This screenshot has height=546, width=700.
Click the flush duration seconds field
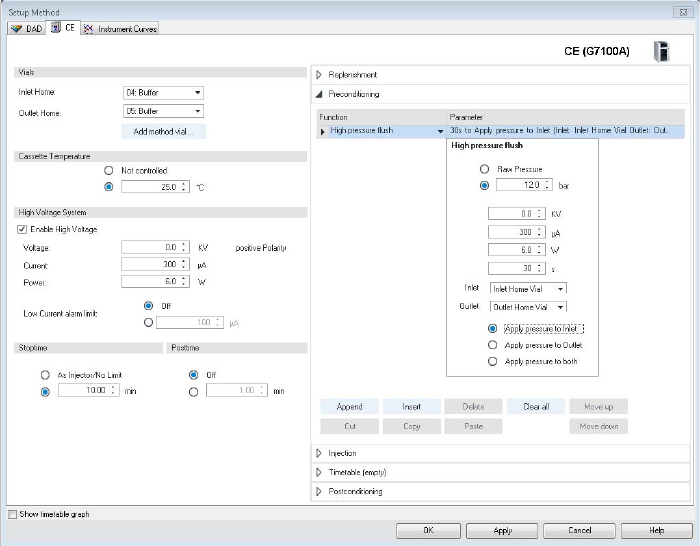click(517, 268)
